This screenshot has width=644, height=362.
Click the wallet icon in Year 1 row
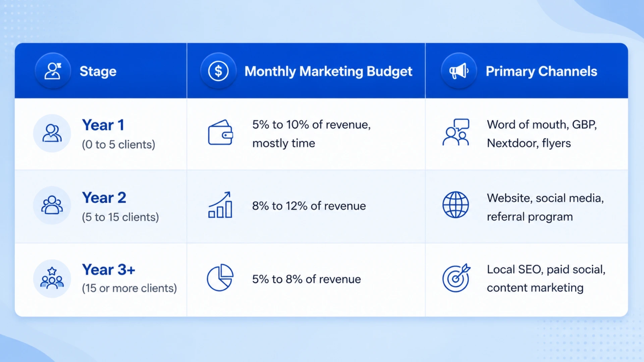point(220,132)
